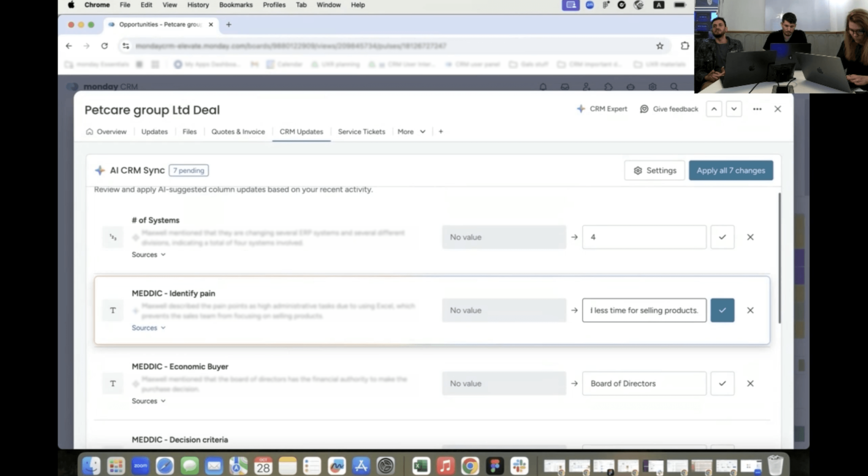Click the current No value of # of Systems

(504, 237)
